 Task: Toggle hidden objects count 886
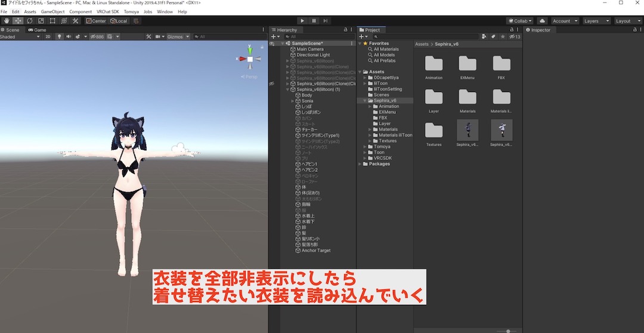coord(97,36)
